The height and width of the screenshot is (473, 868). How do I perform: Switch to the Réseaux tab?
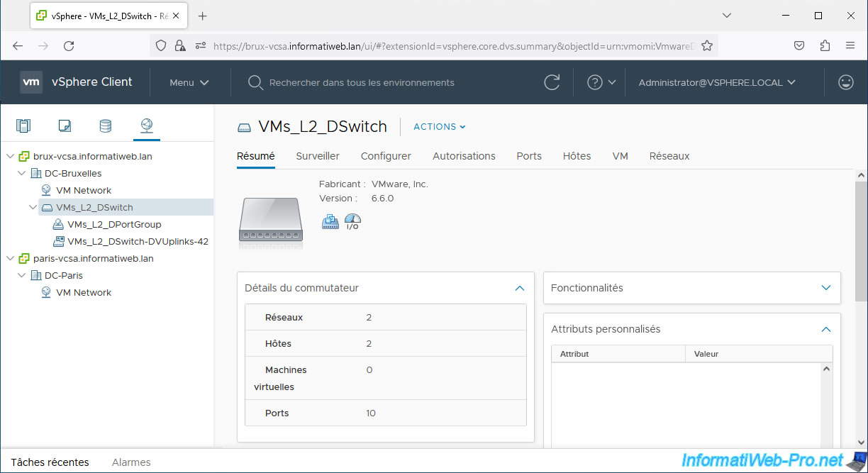[x=669, y=156]
